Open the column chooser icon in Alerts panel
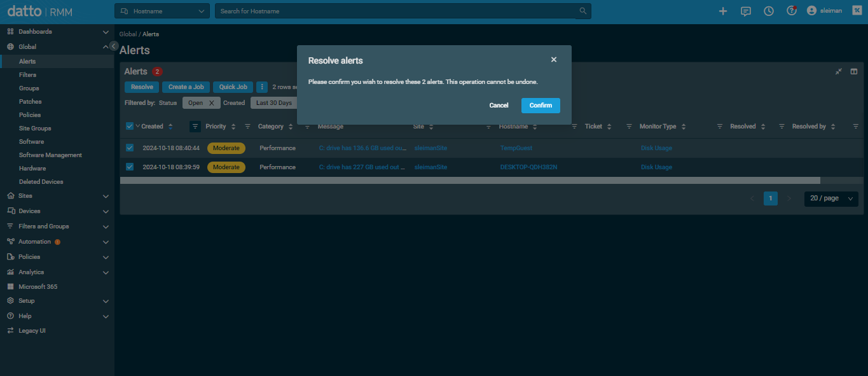Image resolution: width=868 pixels, height=376 pixels. tap(854, 71)
